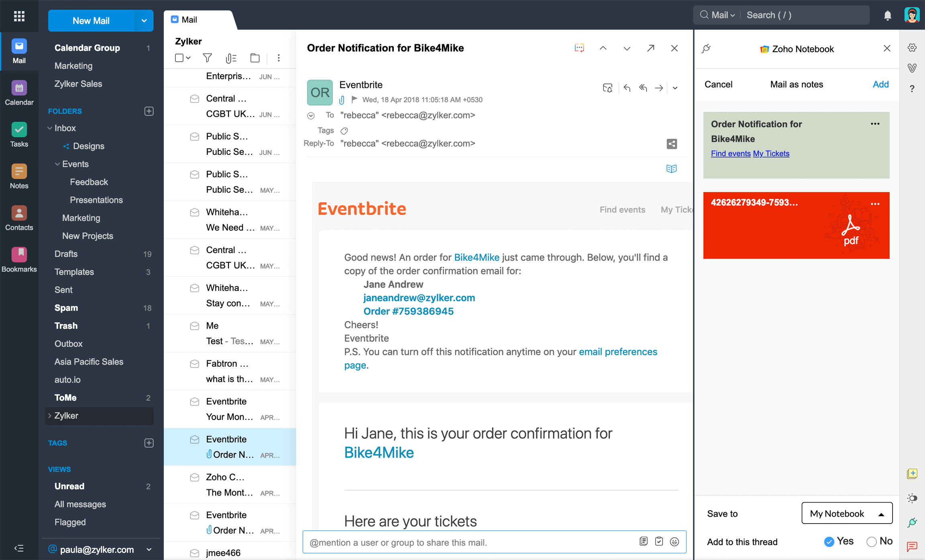The image size is (925, 560).
Task: Open the sort-by-attachment icon in the list toolbar
Action: [x=231, y=58]
